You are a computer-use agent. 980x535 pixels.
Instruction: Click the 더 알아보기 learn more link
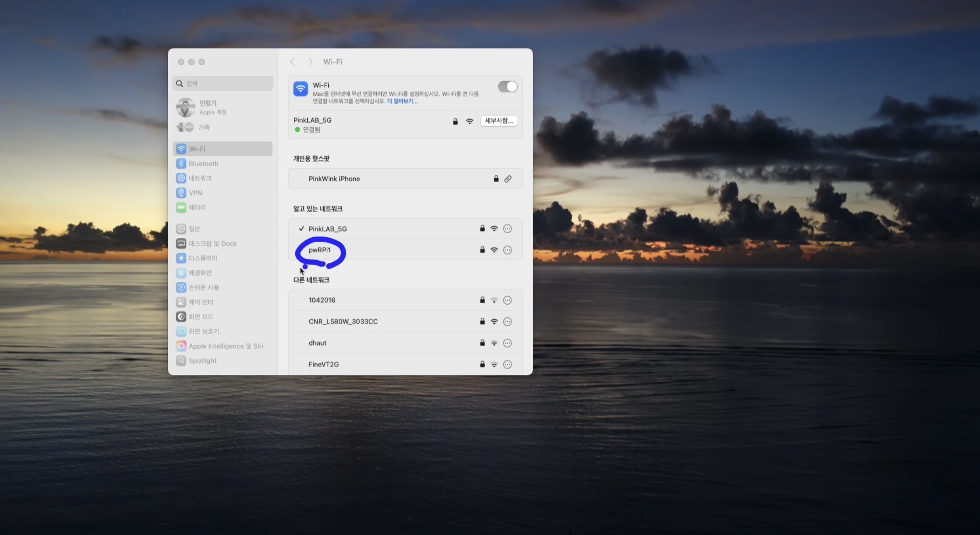[x=402, y=101]
